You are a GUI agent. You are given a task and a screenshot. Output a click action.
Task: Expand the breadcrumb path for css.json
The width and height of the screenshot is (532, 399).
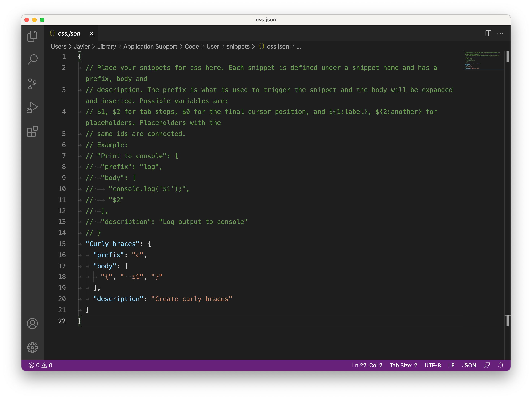point(299,46)
